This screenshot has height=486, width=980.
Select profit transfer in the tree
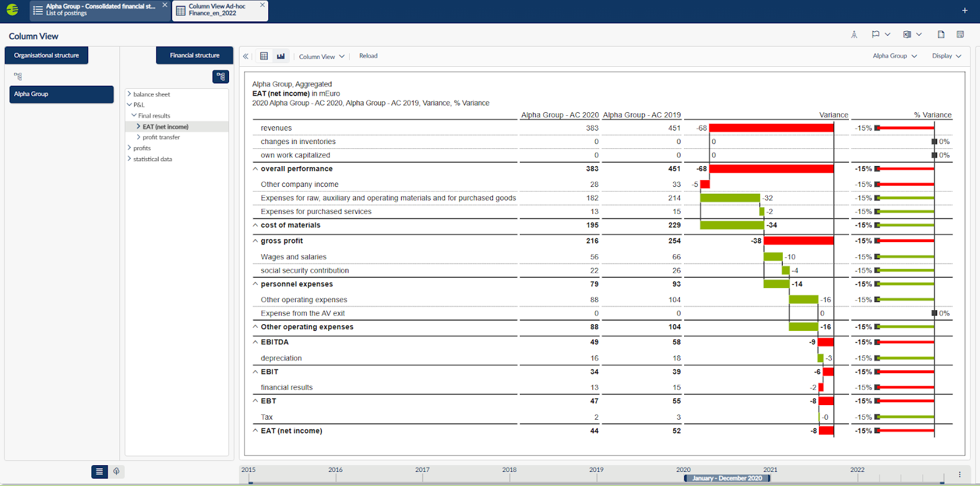[161, 137]
